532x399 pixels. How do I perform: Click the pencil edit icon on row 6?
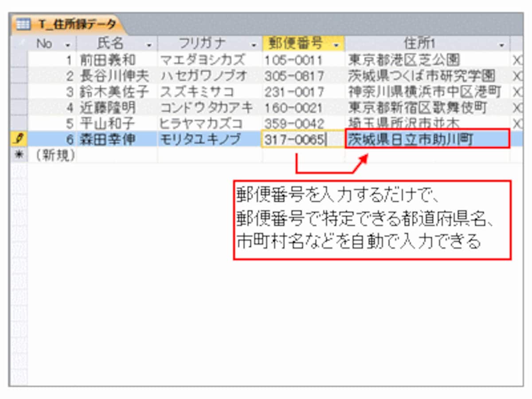click(19, 139)
